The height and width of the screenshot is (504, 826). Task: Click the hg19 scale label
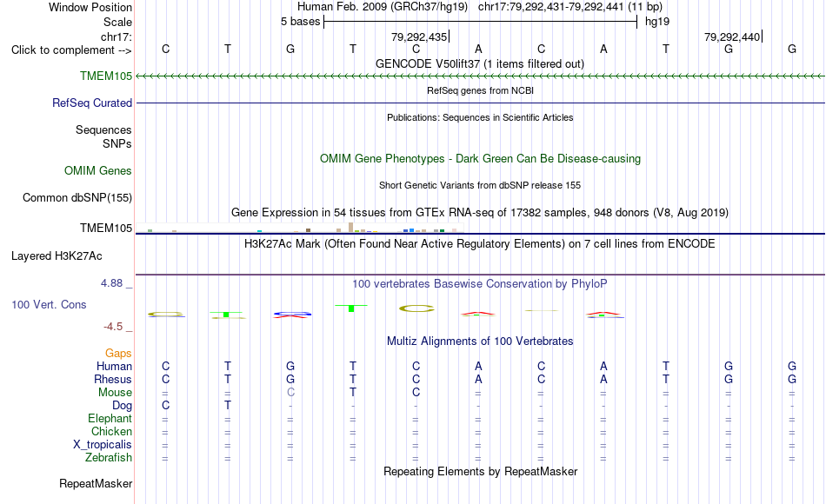pyautogui.click(x=657, y=22)
